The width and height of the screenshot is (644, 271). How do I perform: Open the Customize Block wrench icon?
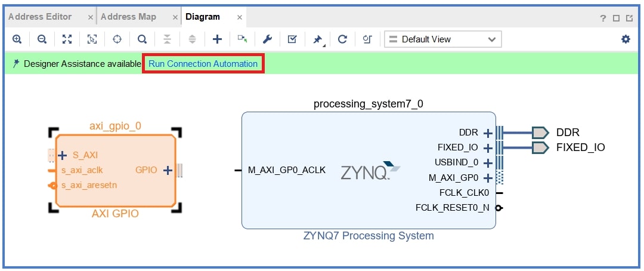267,39
